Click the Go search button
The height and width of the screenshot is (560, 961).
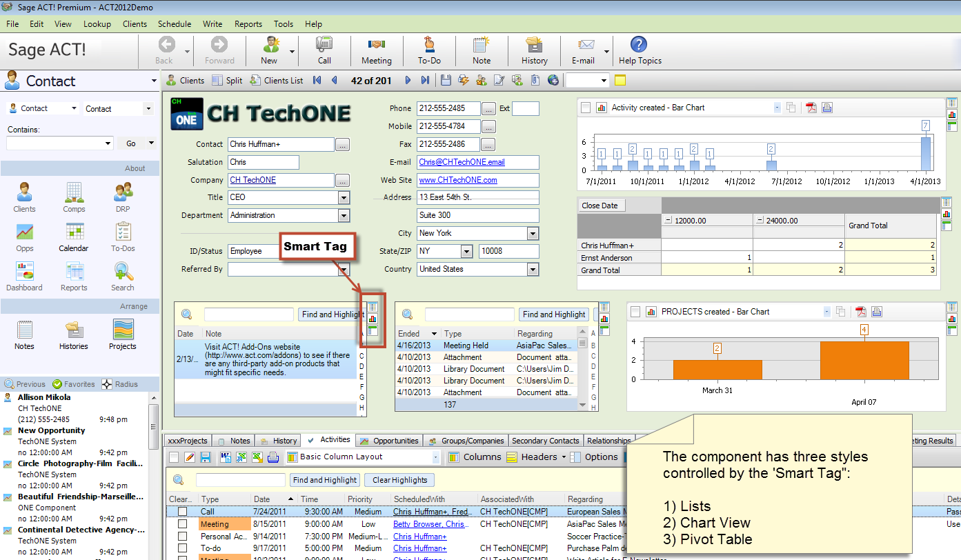[131, 143]
